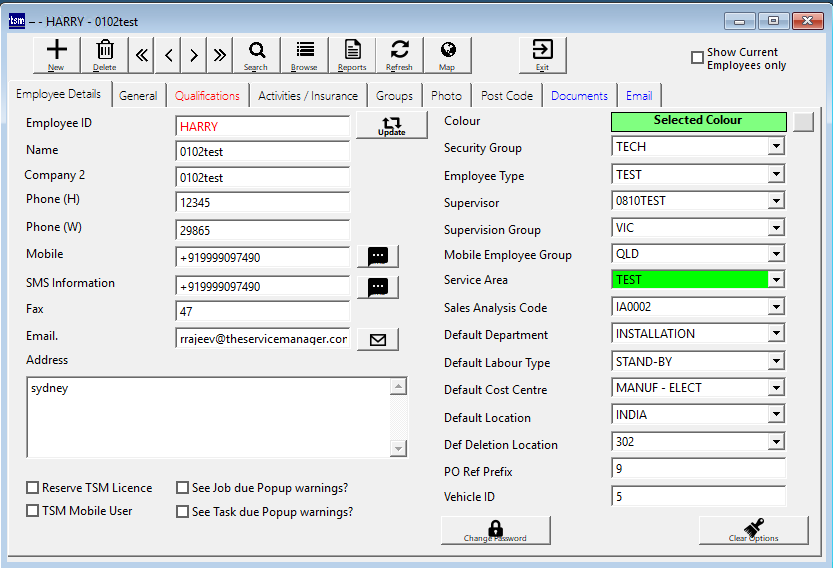This screenshot has height=568, width=833.
Task: Open the Browse list icon
Action: (x=304, y=55)
